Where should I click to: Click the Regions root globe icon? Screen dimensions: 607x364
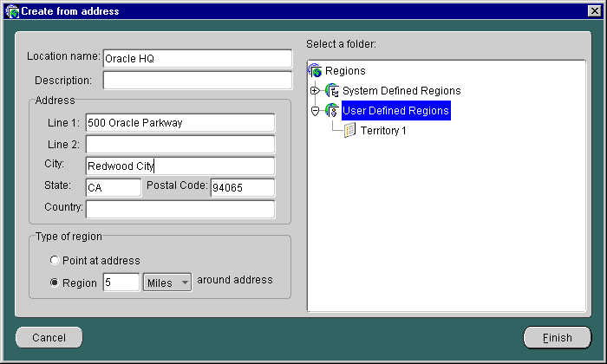pyautogui.click(x=315, y=70)
